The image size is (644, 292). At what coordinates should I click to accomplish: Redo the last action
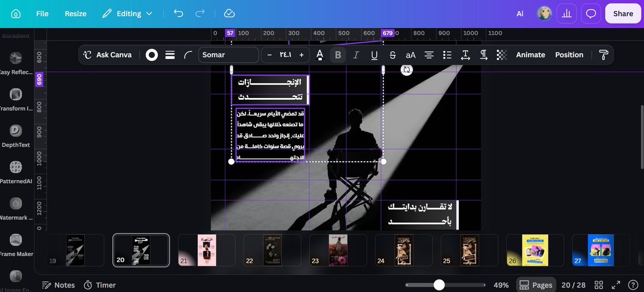pos(200,14)
